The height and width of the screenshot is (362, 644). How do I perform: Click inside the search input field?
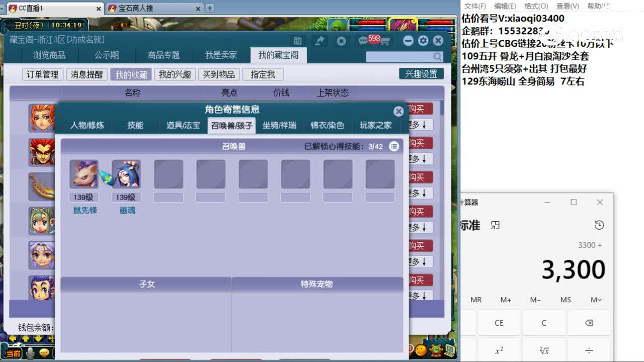pos(397,57)
